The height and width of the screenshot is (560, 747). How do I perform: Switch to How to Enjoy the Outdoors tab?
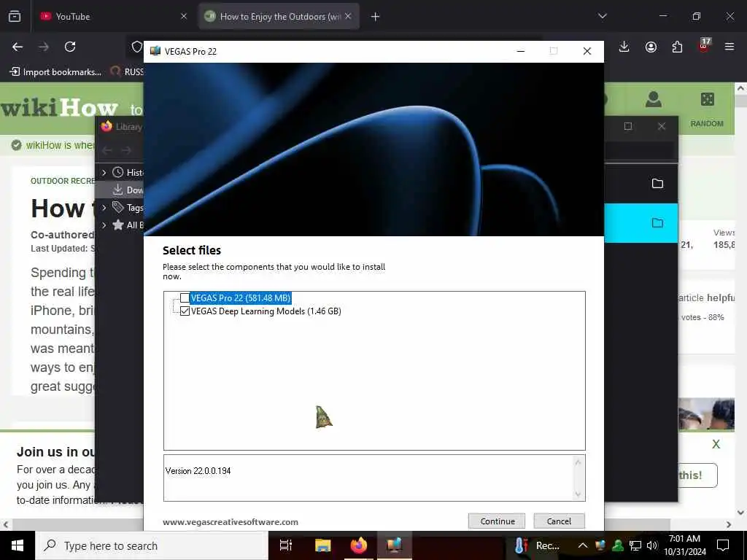(x=279, y=17)
